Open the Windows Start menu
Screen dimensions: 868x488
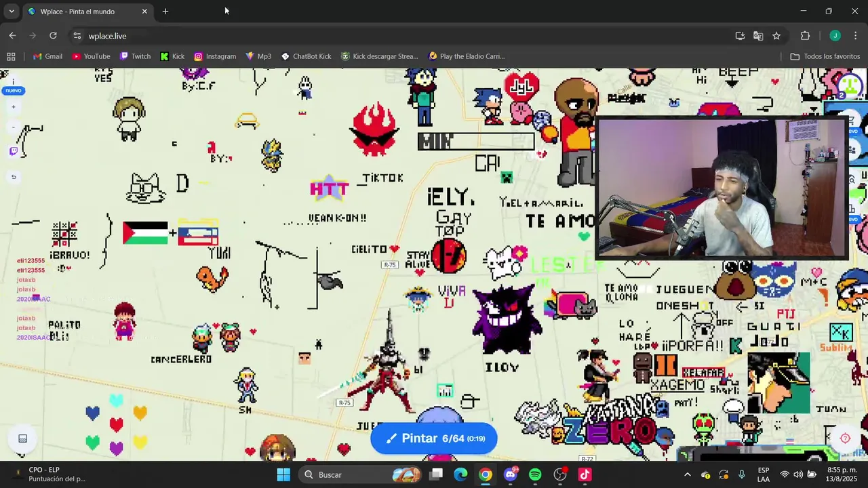point(283,474)
